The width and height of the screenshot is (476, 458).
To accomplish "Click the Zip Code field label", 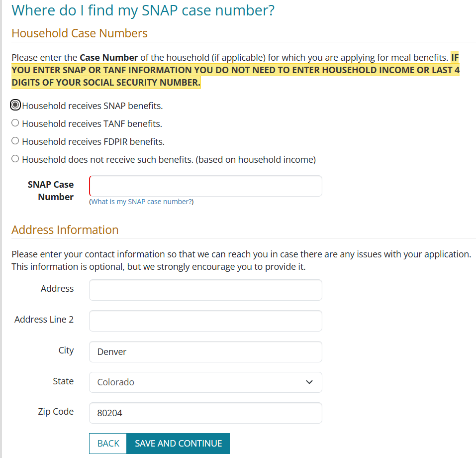I will (56, 412).
